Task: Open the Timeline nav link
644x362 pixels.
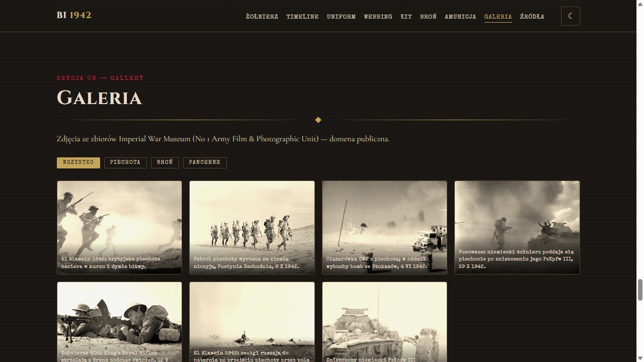Action: (302, 17)
